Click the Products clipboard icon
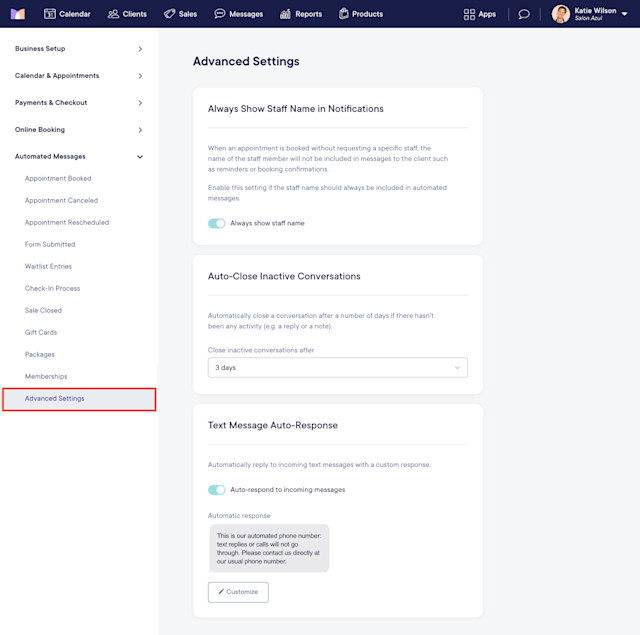This screenshot has width=640, height=635. click(344, 14)
